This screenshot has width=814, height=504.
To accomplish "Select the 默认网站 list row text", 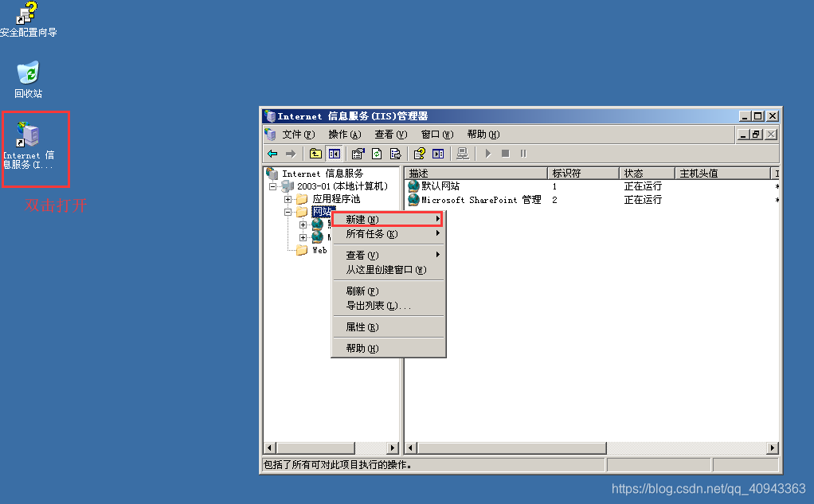I will coord(440,186).
